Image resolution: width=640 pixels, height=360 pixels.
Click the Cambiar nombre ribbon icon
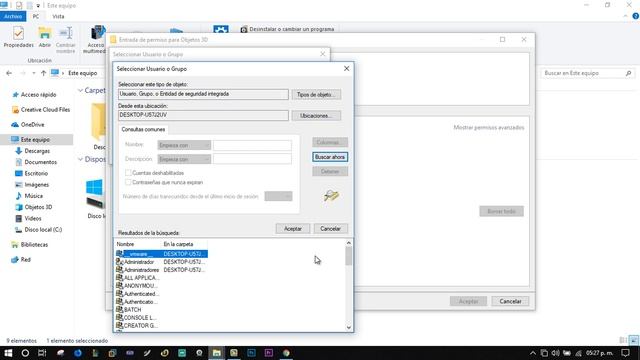click(x=66, y=40)
